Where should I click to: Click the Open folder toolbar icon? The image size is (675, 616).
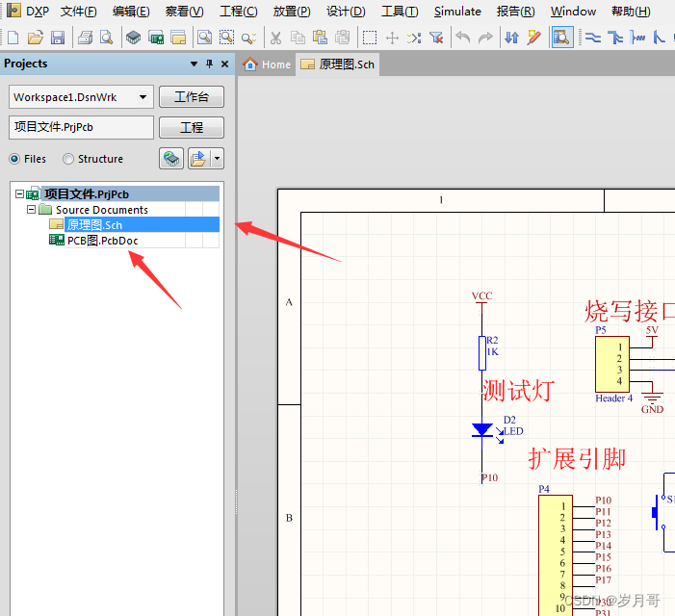(36, 38)
